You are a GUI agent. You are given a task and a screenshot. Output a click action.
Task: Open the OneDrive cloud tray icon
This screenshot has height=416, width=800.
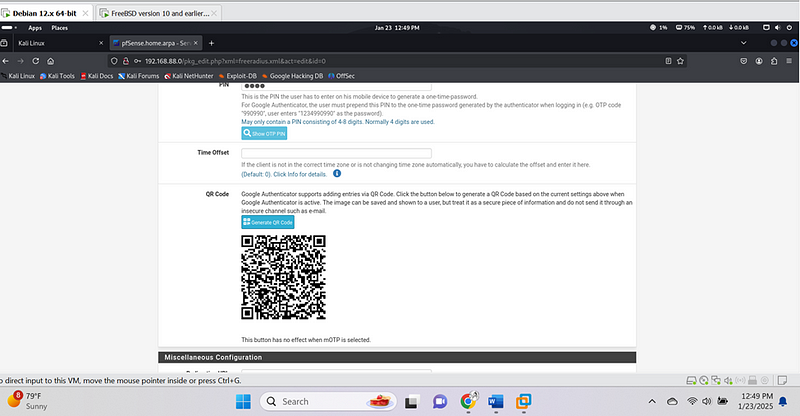tap(672, 402)
